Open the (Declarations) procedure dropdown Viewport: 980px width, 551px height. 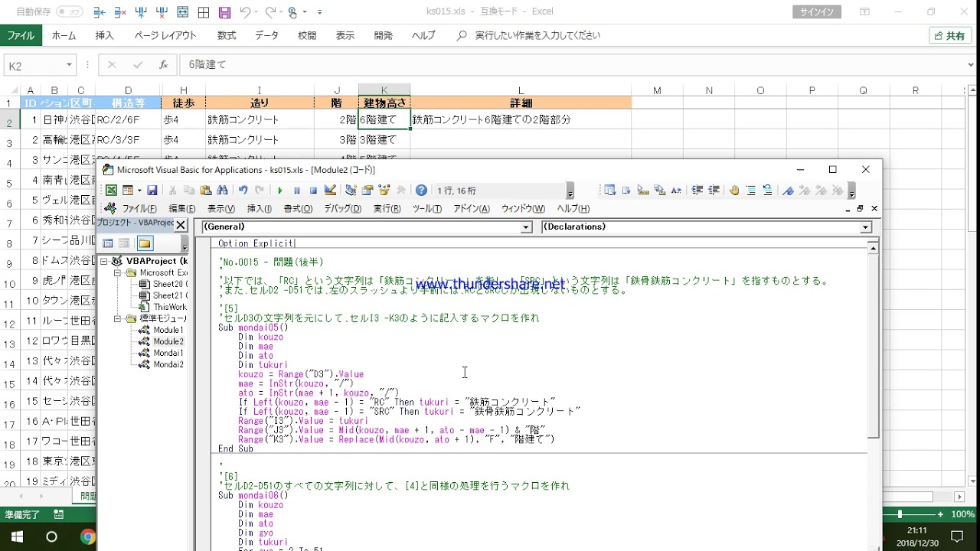[865, 227]
